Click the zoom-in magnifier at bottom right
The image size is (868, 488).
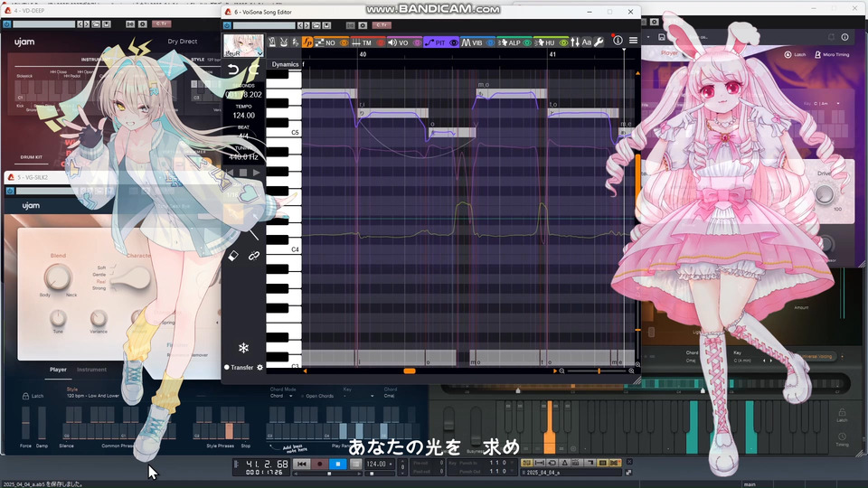coord(631,371)
